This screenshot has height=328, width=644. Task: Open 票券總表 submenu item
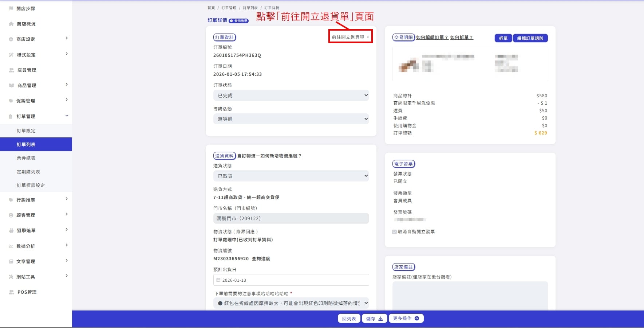tap(26, 158)
